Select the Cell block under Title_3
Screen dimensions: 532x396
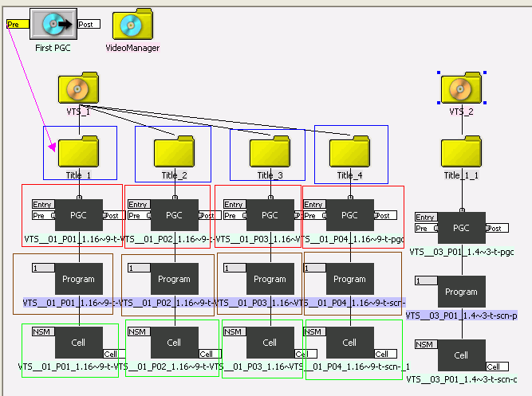click(270, 343)
